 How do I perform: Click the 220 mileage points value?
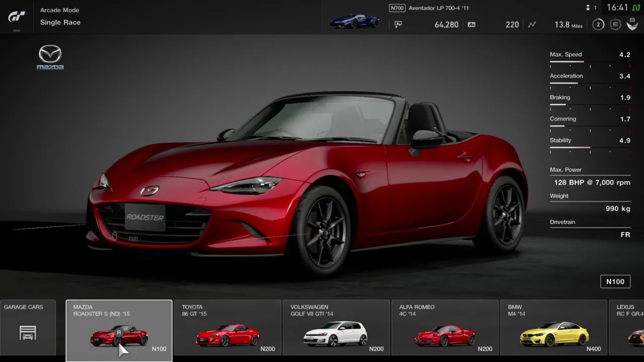coord(512,25)
